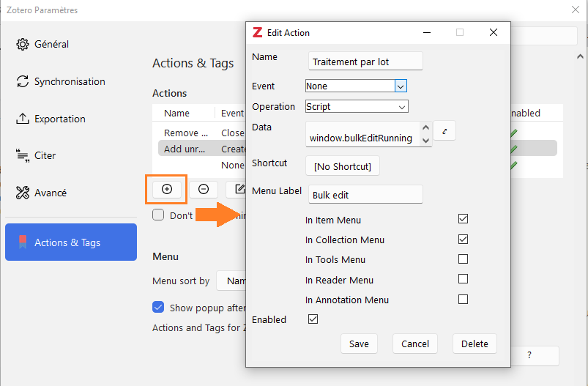Click the Avancé tools icon

click(x=23, y=193)
